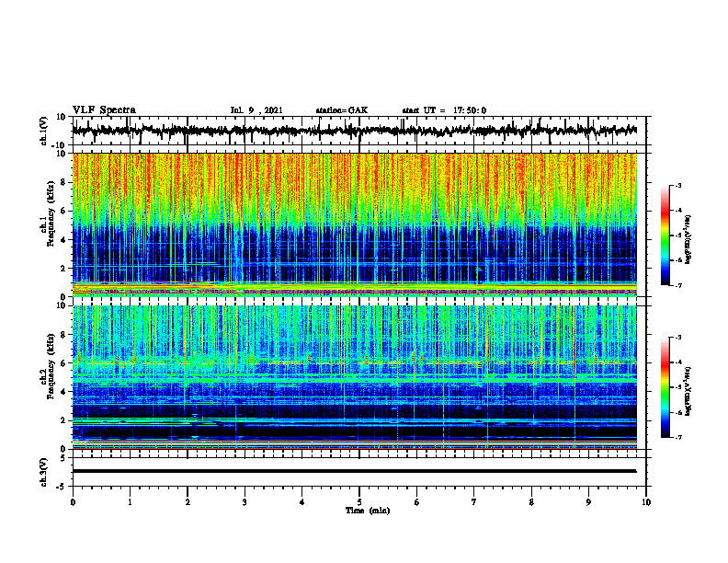Click time axis tick label "9"
The width and height of the screenshot is (728, 563).
click(x=588, y=502)
